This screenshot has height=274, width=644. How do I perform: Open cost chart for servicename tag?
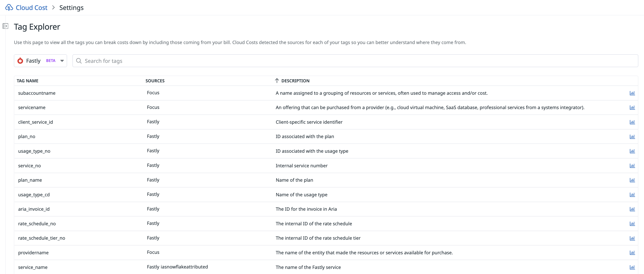point(632,107)
